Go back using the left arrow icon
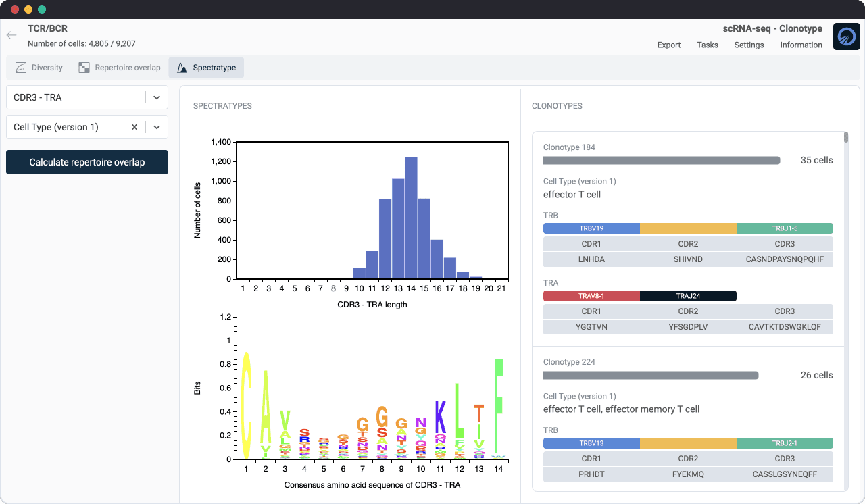This screenshot has width=865, height=504. 11,35
